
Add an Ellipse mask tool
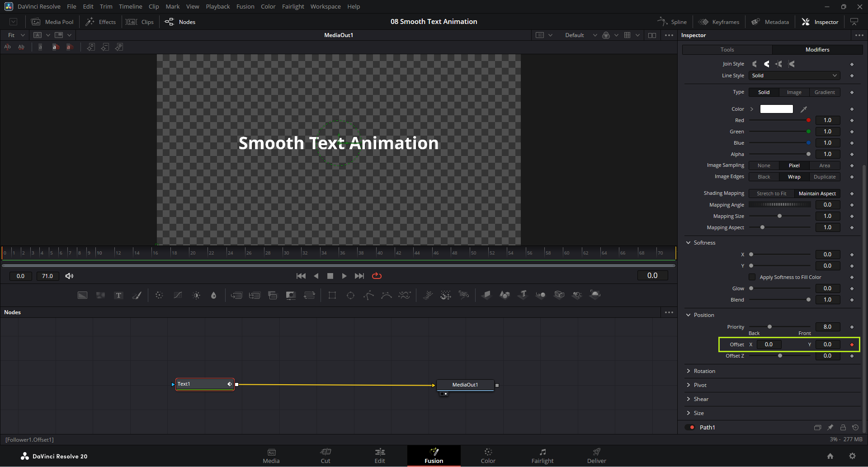tap(350, 295)
